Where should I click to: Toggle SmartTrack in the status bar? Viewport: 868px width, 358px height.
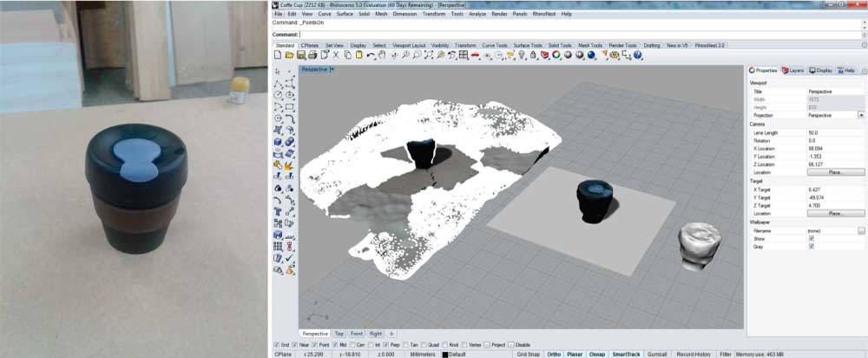click(626, 355)
